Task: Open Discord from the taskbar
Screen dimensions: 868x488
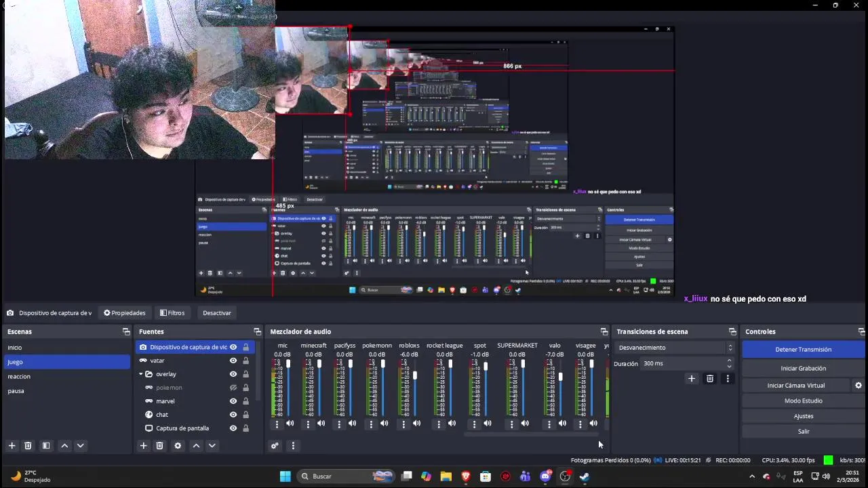Action: pyautogui.click(x=545, y=476)
